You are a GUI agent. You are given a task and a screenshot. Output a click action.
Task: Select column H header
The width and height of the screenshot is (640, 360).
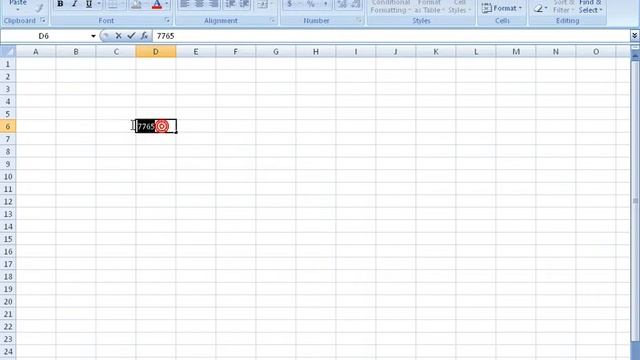[316, 51]
